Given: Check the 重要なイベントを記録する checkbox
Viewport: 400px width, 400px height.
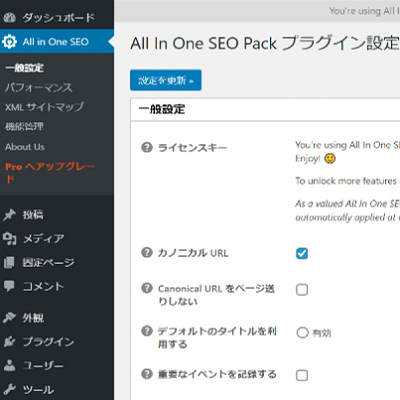Looking at the screenshot, I should pos(302,376).
